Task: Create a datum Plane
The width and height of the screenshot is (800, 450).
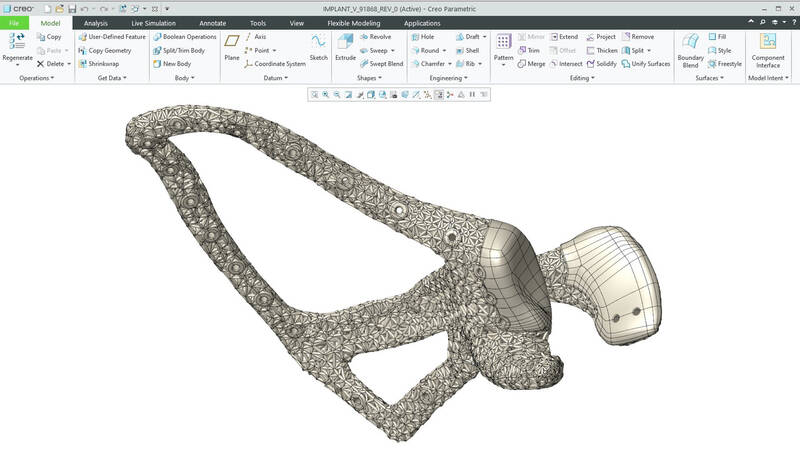Action: click(232, 46)
